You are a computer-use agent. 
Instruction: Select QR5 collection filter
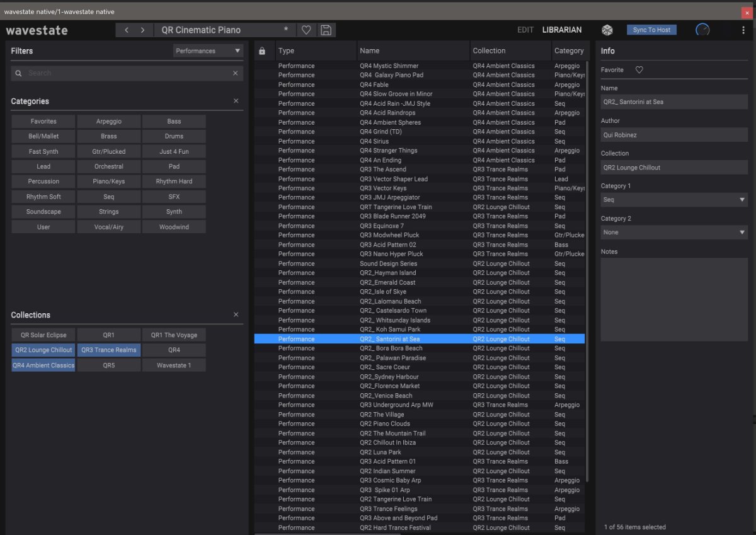tap(108, 365)
